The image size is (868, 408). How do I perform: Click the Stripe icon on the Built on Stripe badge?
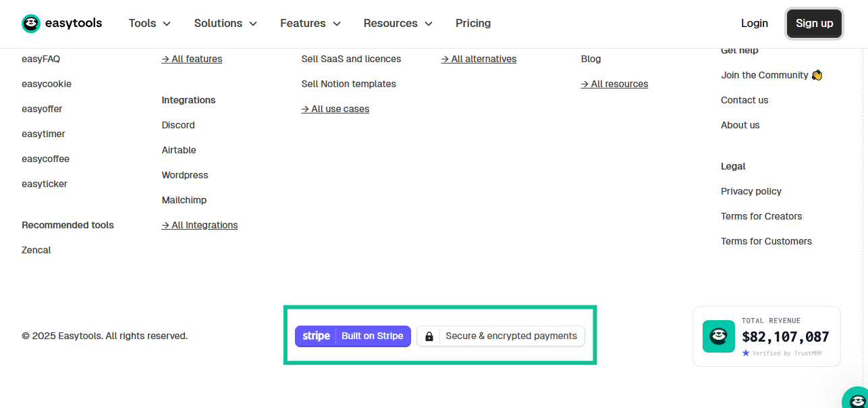pos(315,336)
